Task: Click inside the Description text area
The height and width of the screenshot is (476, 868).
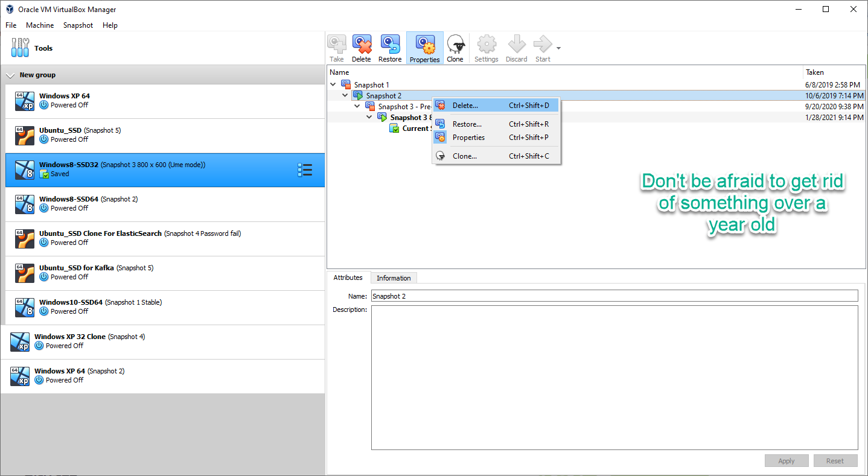Action: click(x=614, y=378)
